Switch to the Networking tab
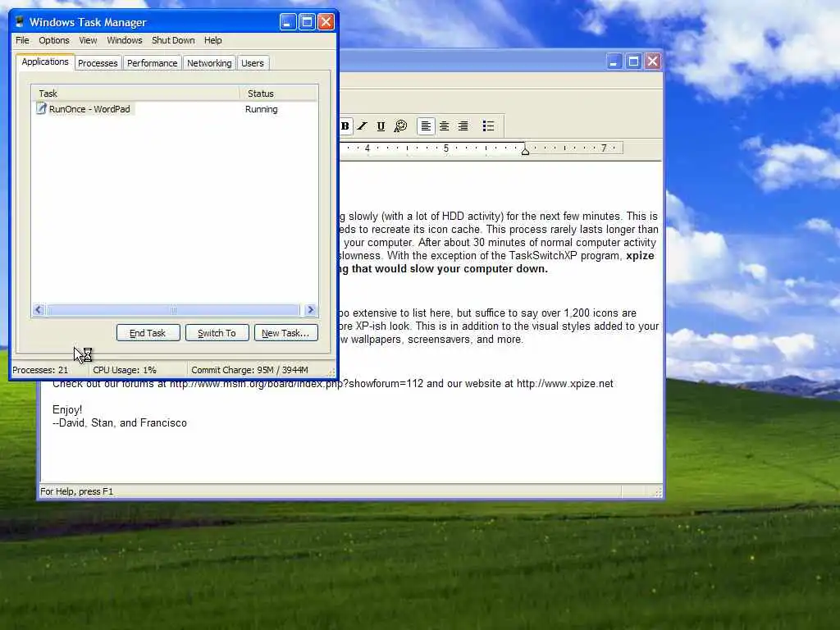Viewport: 840px width, 630px height. (x=209, y=63)
